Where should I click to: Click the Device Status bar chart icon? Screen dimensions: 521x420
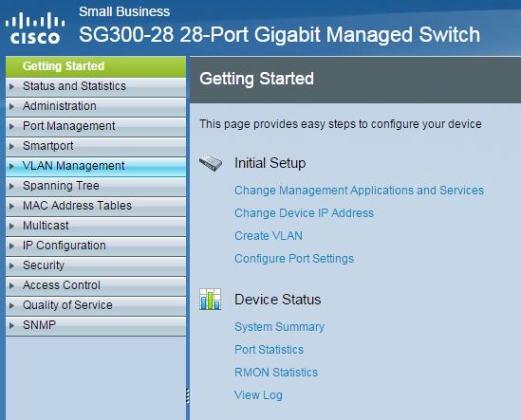pos(210,300)
